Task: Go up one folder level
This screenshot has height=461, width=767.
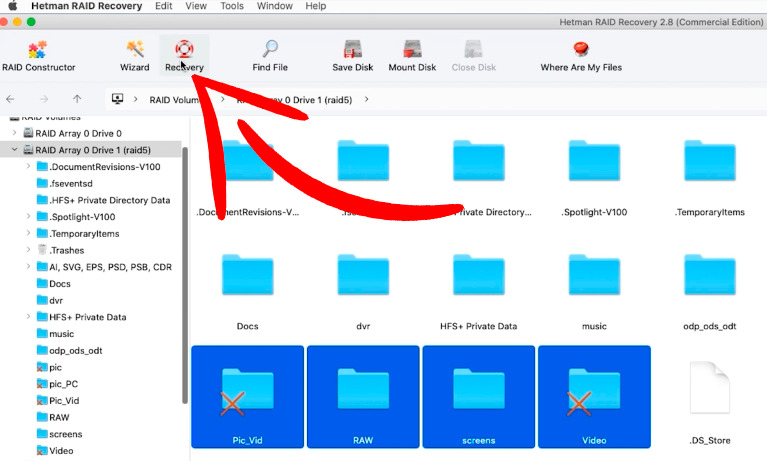Action: (x=77, y=99)
